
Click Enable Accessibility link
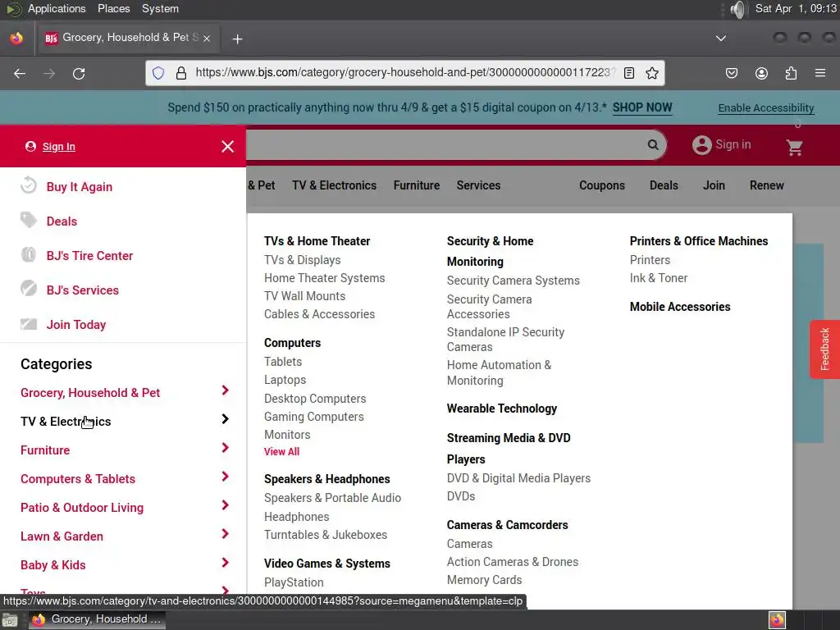[x=765, y=107]
